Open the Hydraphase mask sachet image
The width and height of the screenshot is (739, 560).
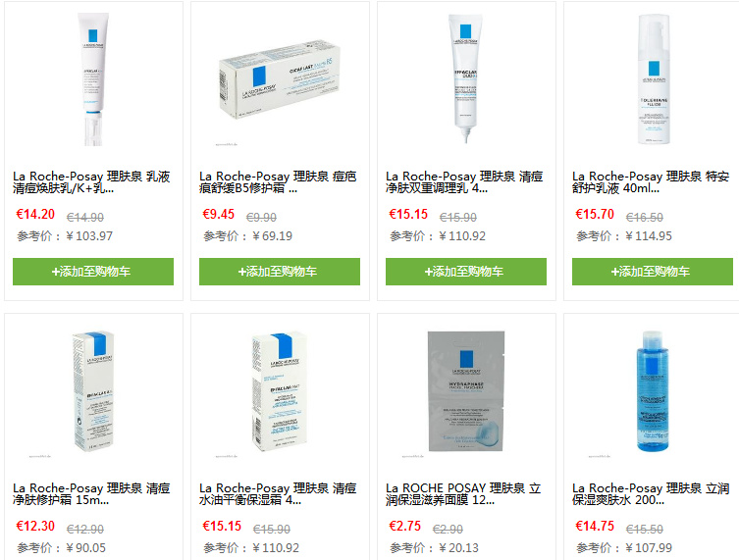[x=466, y=391]
